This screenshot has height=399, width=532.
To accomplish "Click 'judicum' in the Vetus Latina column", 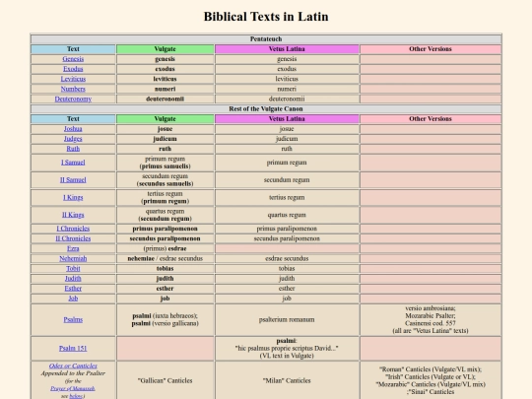I will (287, 139).
